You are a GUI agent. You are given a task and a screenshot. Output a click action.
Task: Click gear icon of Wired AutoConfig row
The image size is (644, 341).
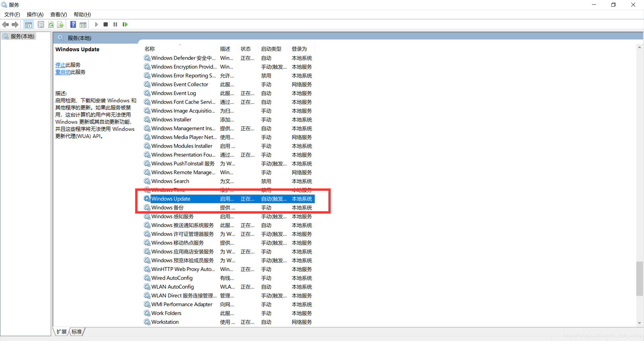[147, 278]
